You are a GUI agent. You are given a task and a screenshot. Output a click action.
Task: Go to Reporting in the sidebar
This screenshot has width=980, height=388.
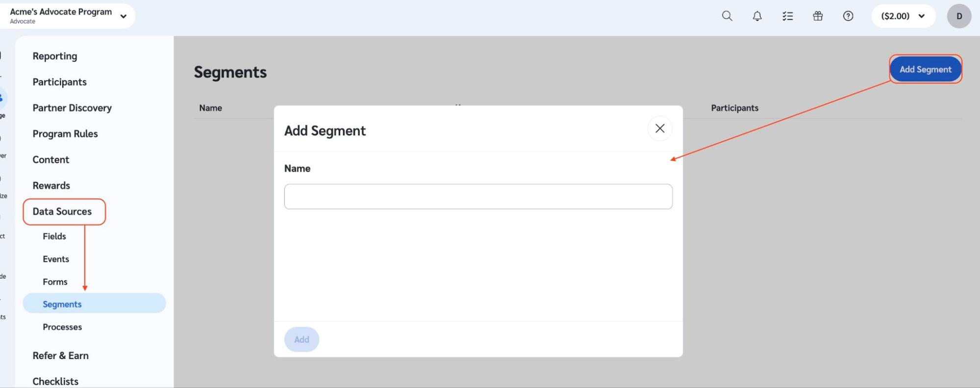pyautogui.click(x=55, y=56)
